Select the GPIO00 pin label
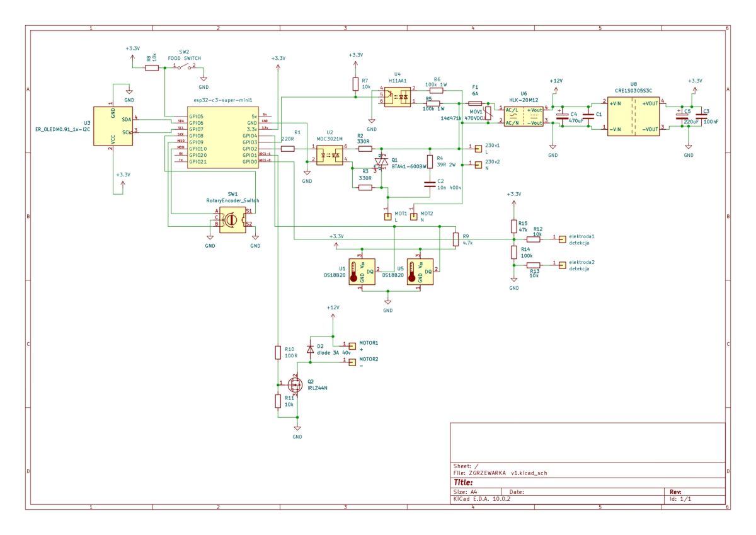 (x=249, y=161)
